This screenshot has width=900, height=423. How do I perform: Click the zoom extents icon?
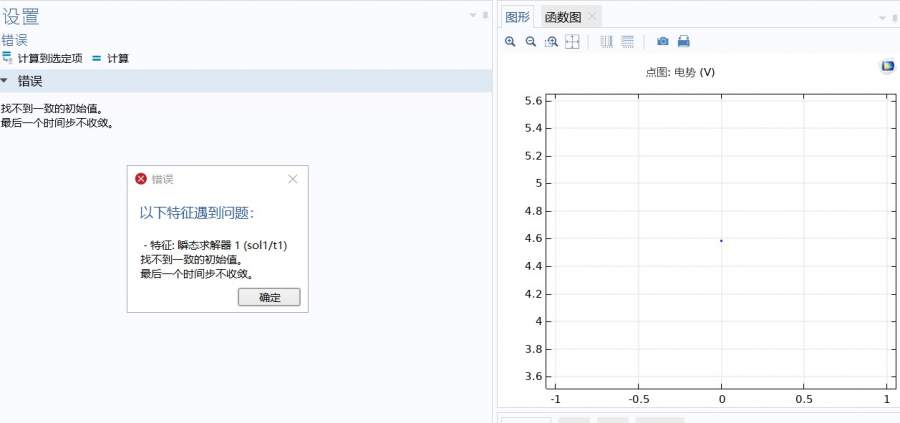(572, 41)
